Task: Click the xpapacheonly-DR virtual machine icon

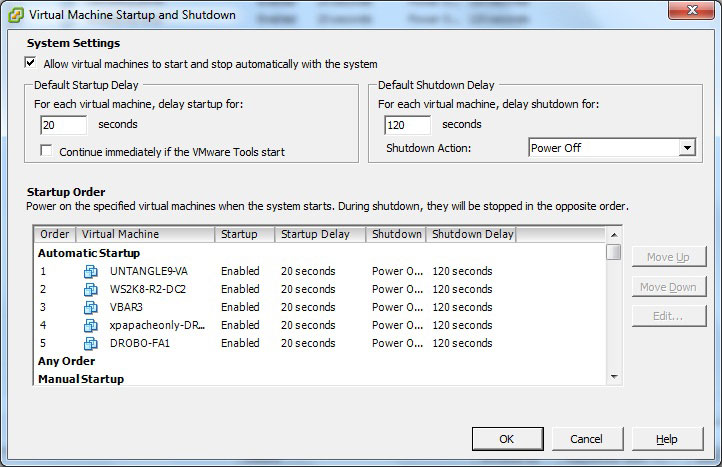Action: tap(91, 325)
